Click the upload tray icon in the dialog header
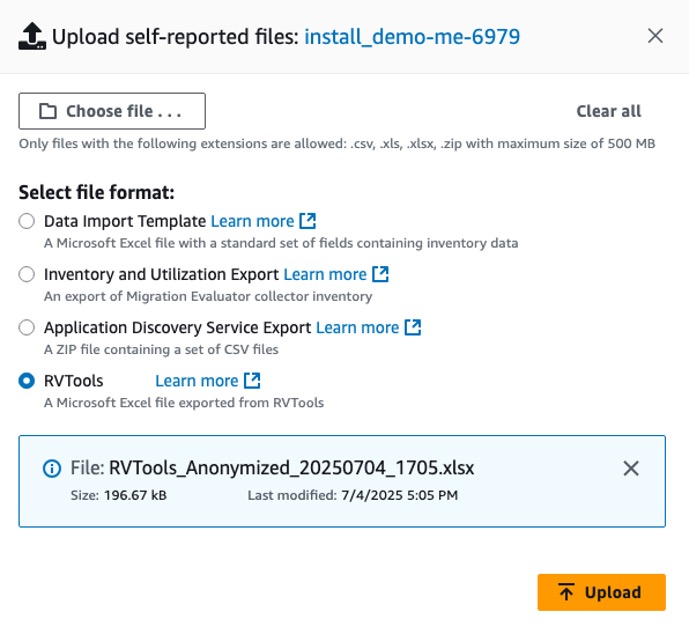Viewport: 689px width, 634px height. pos(32,36)
